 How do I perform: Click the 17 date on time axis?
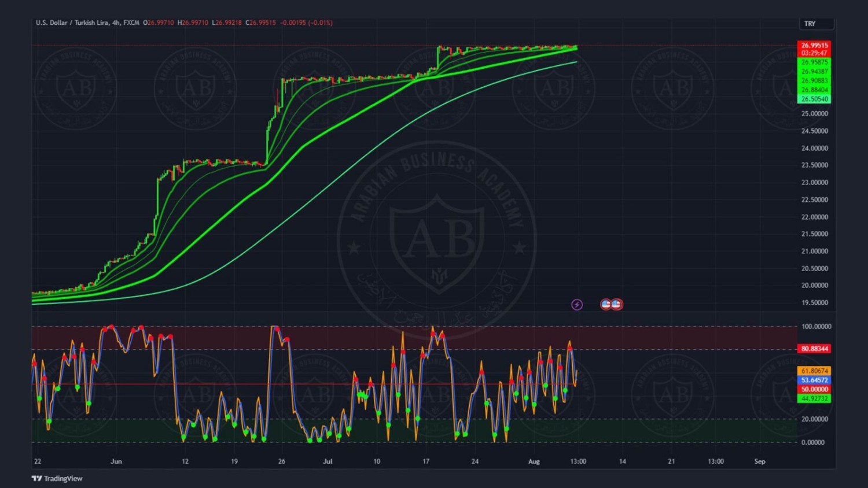click(426, 461)
